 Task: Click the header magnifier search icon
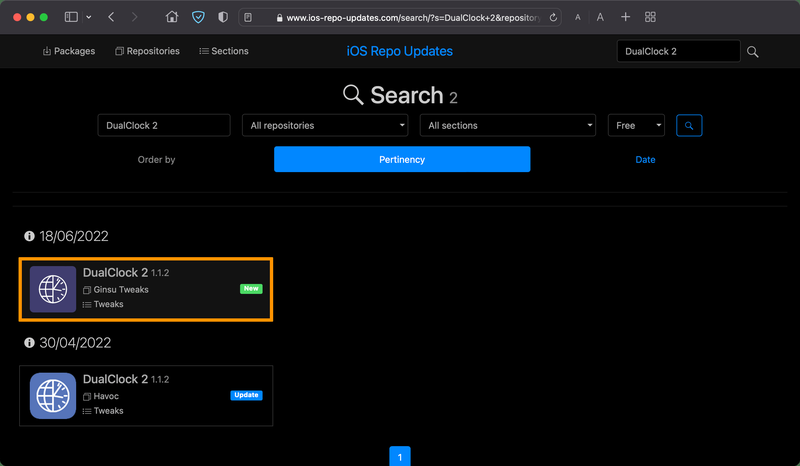point(753,52)
